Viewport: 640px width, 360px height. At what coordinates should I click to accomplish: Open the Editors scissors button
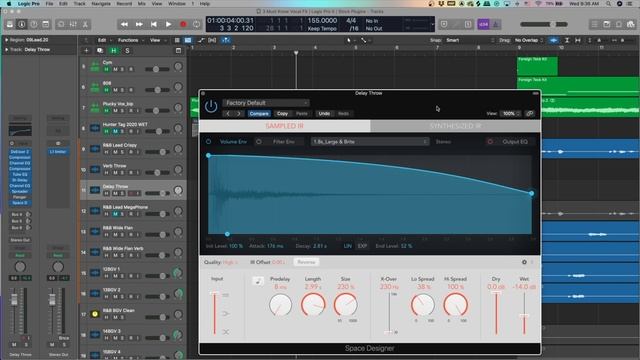pos(85,24)
